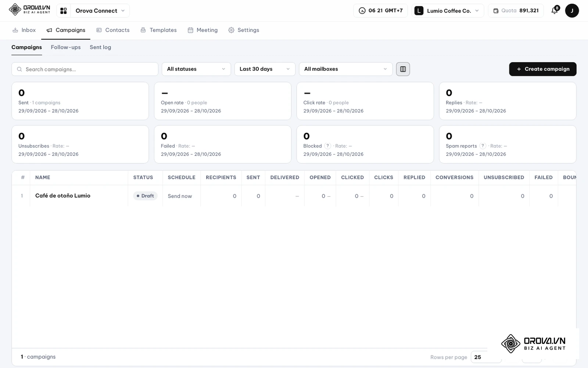Image resolution: width=588 pixels, height=368 pixels.
Task: Click the Draft status badge
Action: click(145, 196)
